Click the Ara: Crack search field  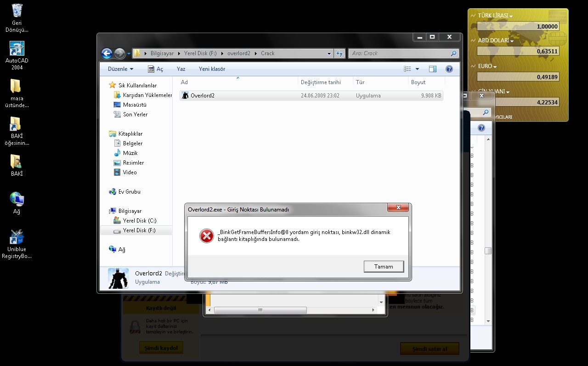[399, 53]
